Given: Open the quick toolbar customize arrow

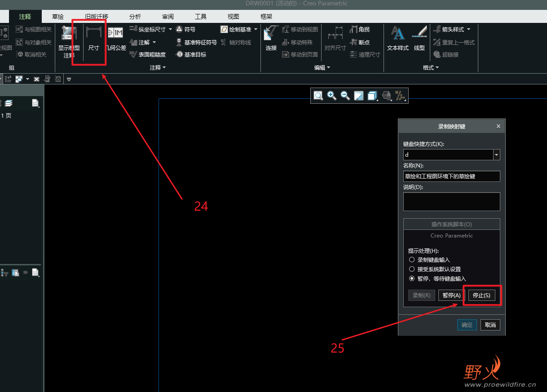Looking at the screenshot, I should point(69,79).
